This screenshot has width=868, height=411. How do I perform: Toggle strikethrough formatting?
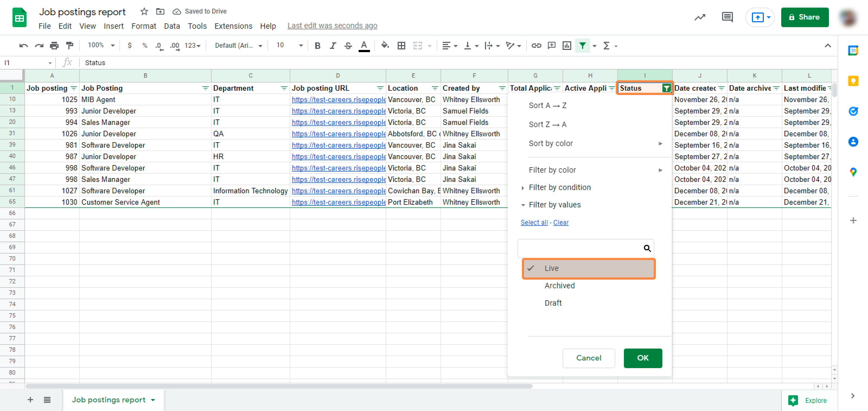[348, 46]
